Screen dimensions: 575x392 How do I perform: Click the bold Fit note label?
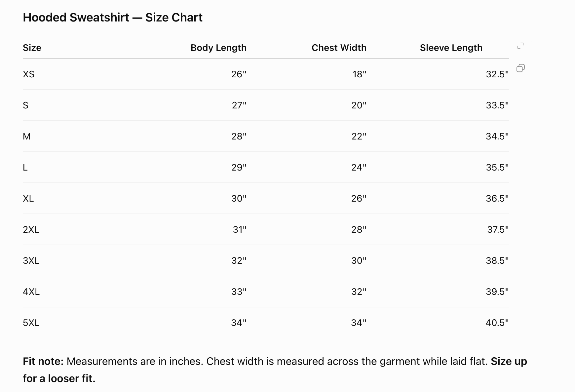click(43, 361)
